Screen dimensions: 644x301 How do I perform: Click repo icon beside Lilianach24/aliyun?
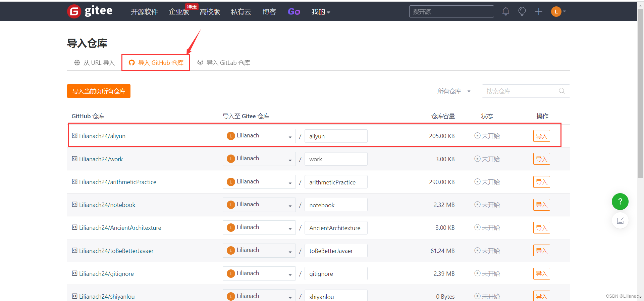(x=74, y=135)
